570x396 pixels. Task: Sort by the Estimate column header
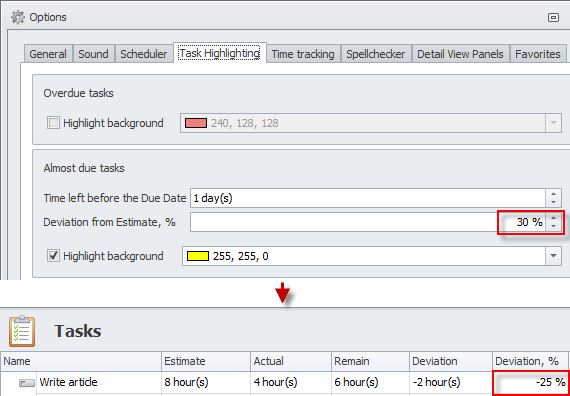206,361
